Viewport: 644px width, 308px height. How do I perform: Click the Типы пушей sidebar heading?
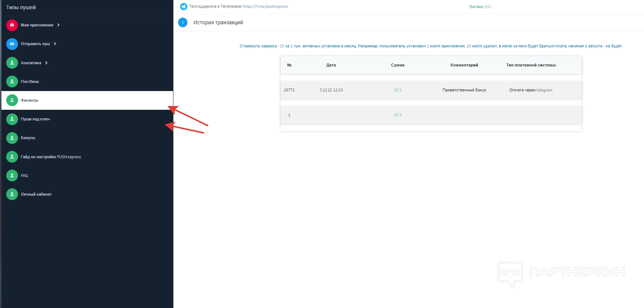coord(21,7)
